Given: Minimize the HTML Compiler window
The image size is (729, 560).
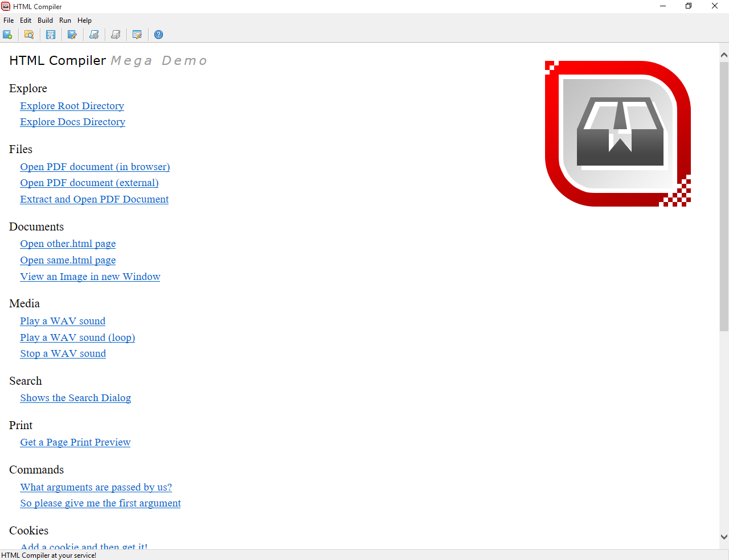Looking at the screenshot, I should (663, 6).
